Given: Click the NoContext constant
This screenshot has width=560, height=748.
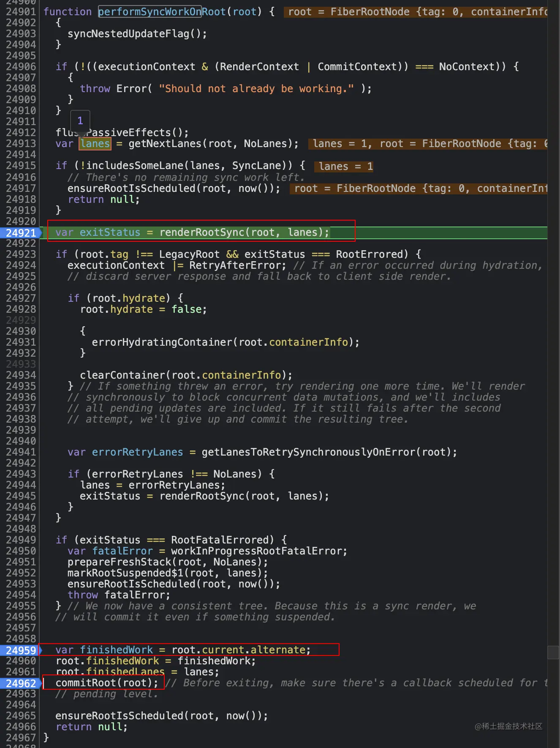Looking at the screenshot, I should [467, 67].
